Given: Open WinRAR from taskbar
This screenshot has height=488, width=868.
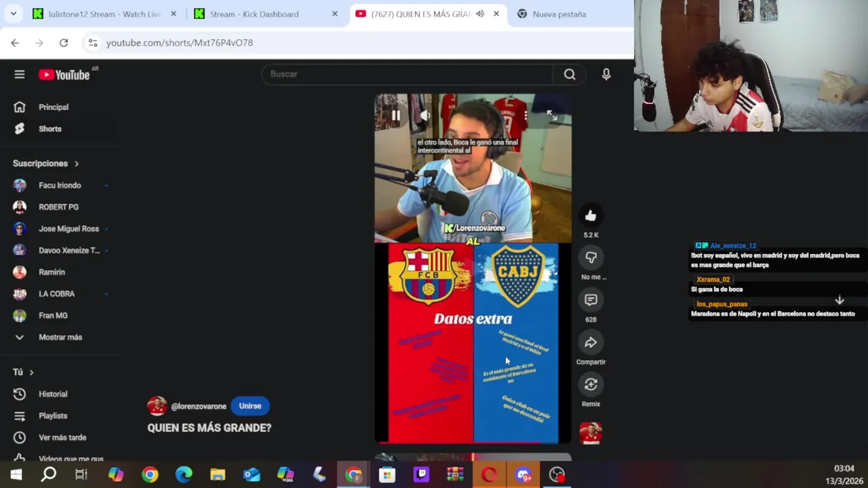Looking at the screenshot, I should click(455, 474).
